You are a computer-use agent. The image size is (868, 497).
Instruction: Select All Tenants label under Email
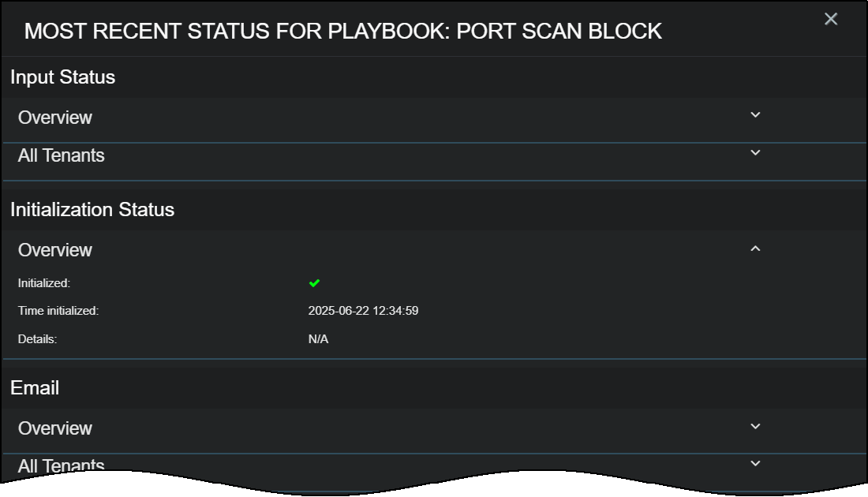point(62,465)
